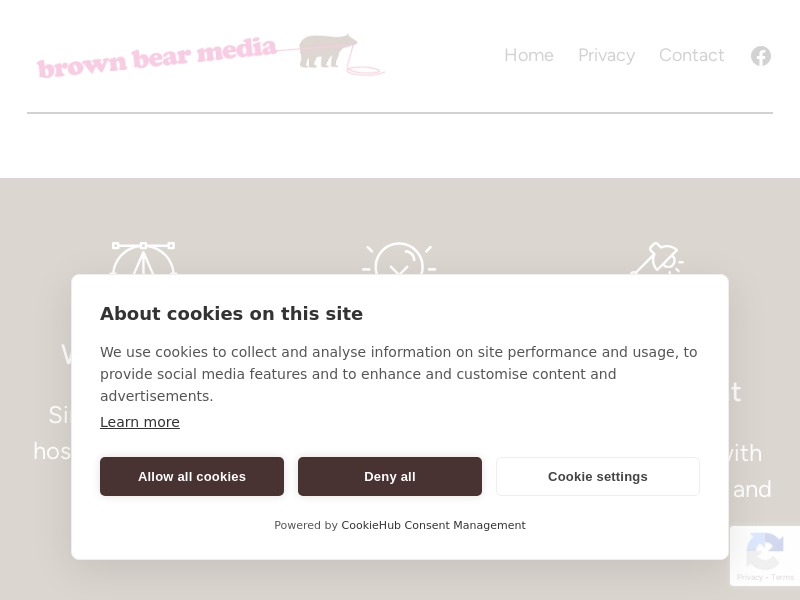Open the Contact page

pos(691,56)
